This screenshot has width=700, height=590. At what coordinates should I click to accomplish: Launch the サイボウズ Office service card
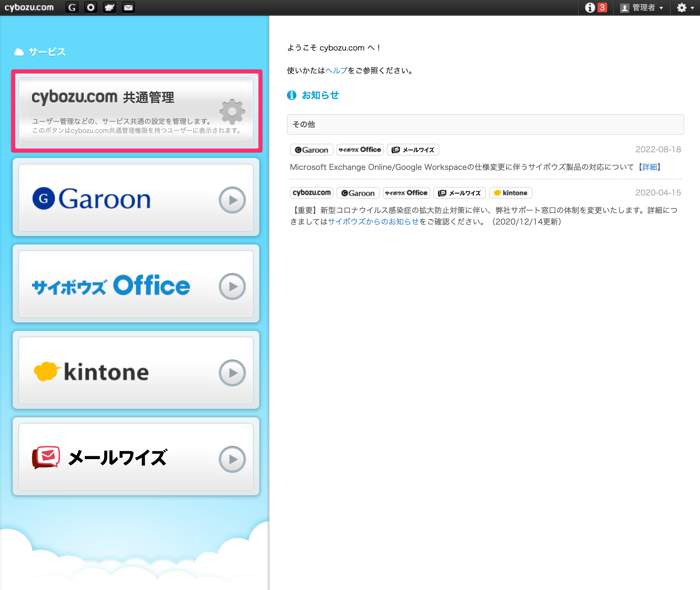click(136, 284)
